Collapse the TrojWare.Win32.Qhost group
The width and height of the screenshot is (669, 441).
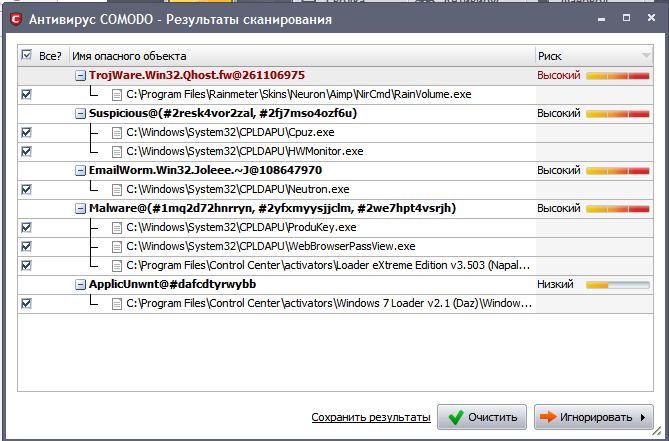pyautogui.click(x=80, y=75)
